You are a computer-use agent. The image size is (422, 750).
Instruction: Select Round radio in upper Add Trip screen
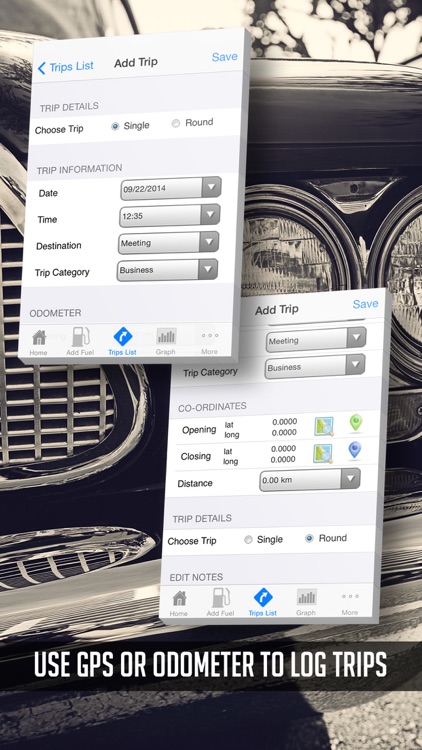176,123
